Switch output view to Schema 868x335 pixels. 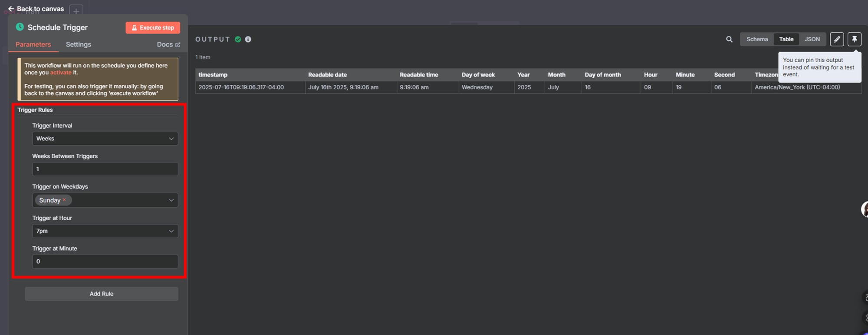757,40
